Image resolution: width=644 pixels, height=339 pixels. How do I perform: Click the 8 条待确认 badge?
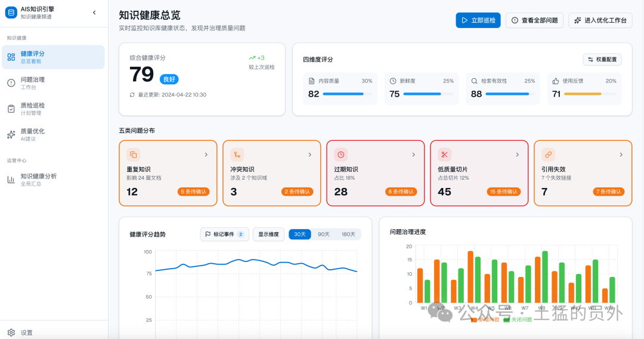tap(401, 192)
